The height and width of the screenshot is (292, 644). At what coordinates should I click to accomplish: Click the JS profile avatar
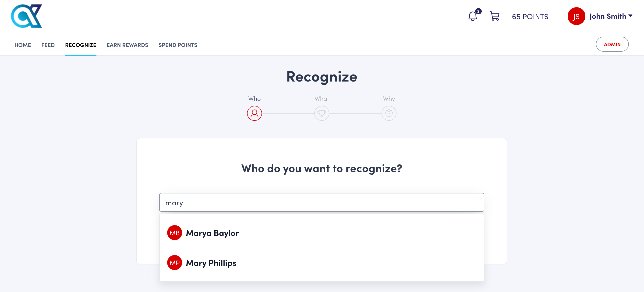576,17
